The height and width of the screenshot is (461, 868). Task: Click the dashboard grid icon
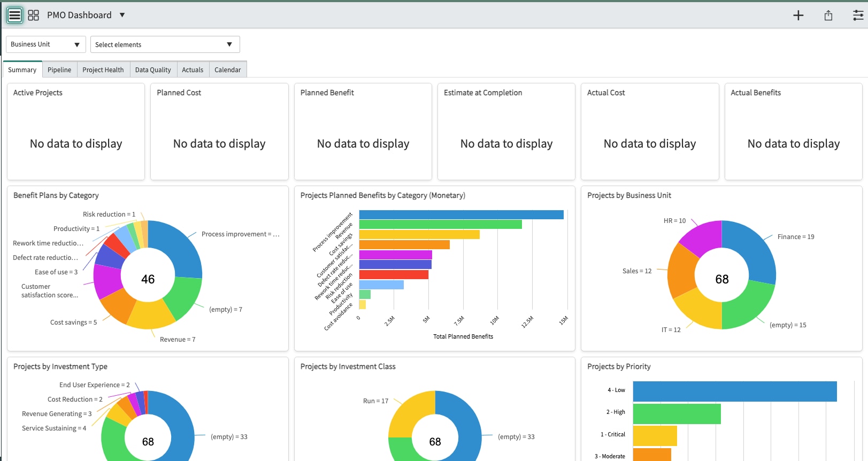(33, 15)
